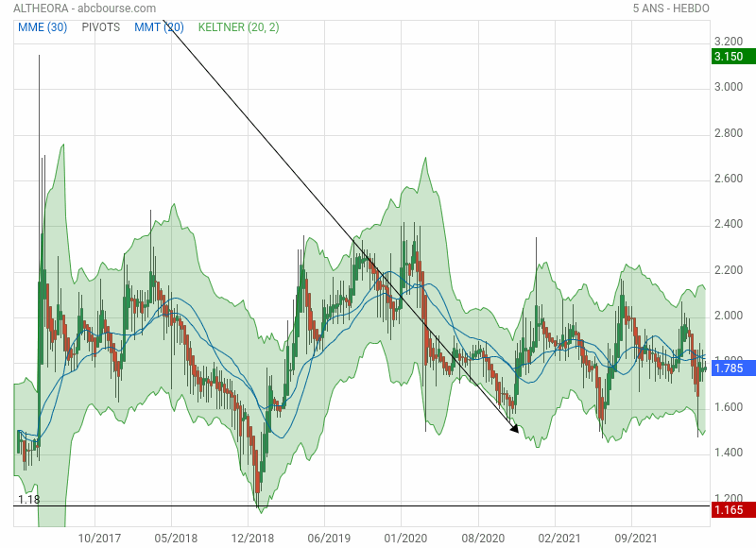Click the 1.18 pivot level label
Image resolution: width=756 pixels, height=548 pixels.
(29, 499)
